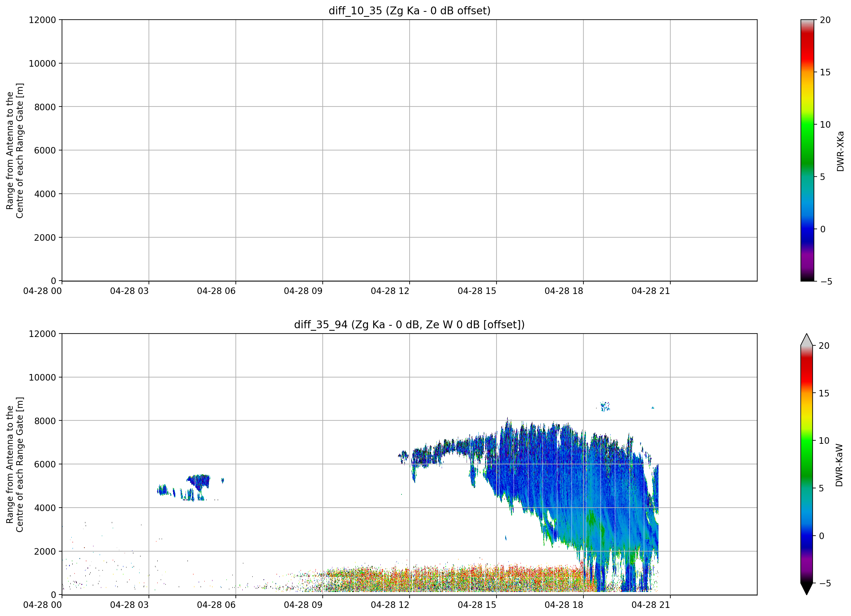Click '04-28 21' on the bottom plot's time axis
Viewport: 851px width, 616px height.
pos(651,605)
